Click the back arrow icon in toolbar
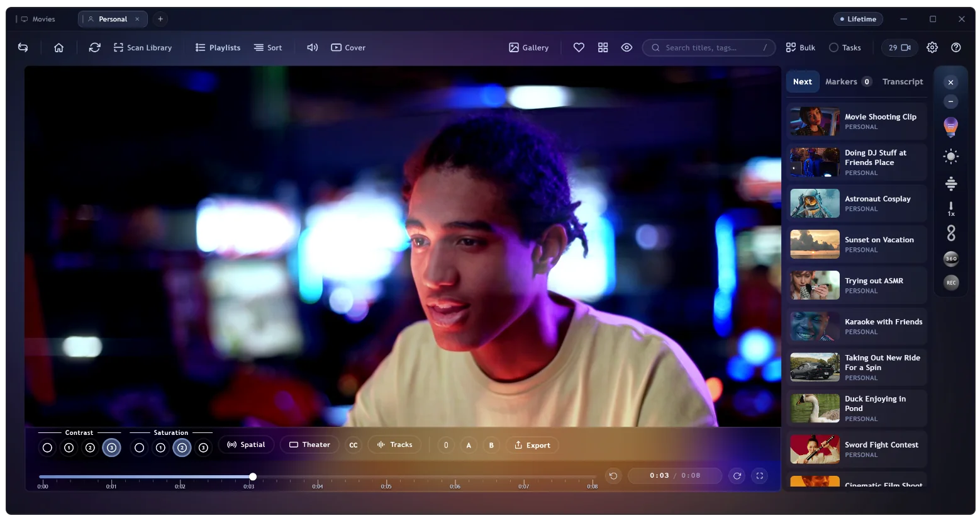The height and width of the screenshot is (518, 980). click(23, 47)
